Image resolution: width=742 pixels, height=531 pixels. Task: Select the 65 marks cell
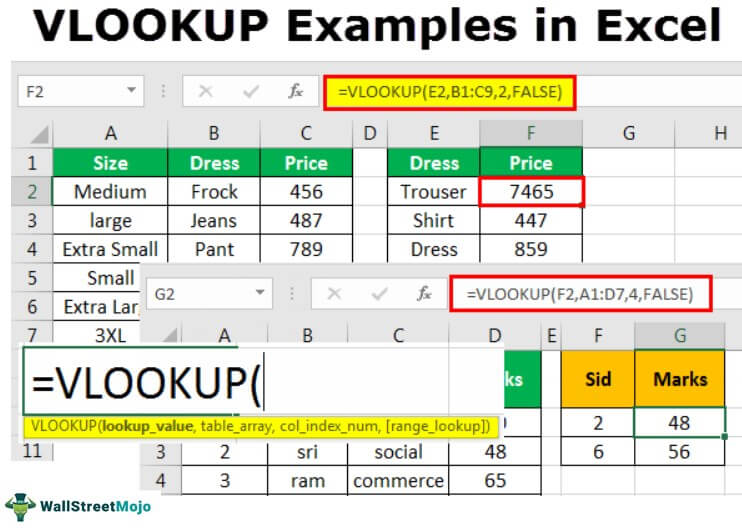[x=495, y=481]
